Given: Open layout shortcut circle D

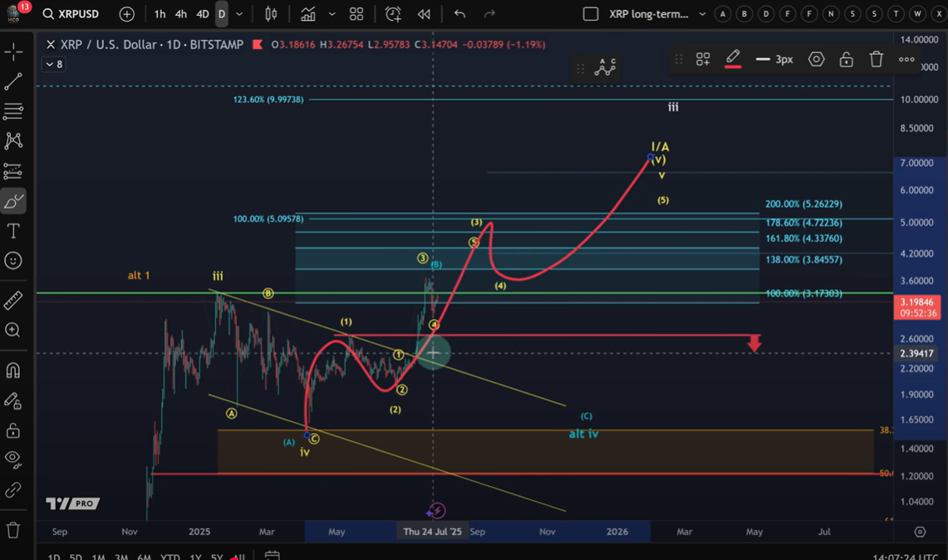Looking at the screenshot, I should pyautogui.click(x=766, y=14).
